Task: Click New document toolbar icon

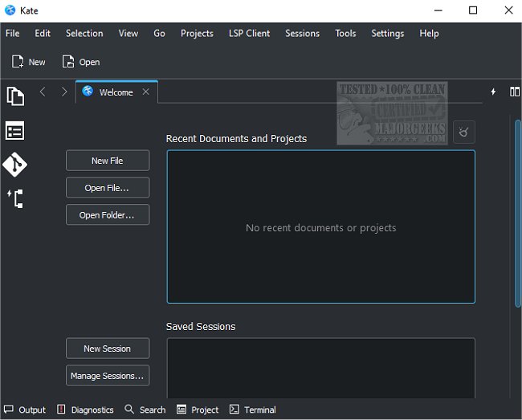Action: pyautogui.click(x=28, y=62)
